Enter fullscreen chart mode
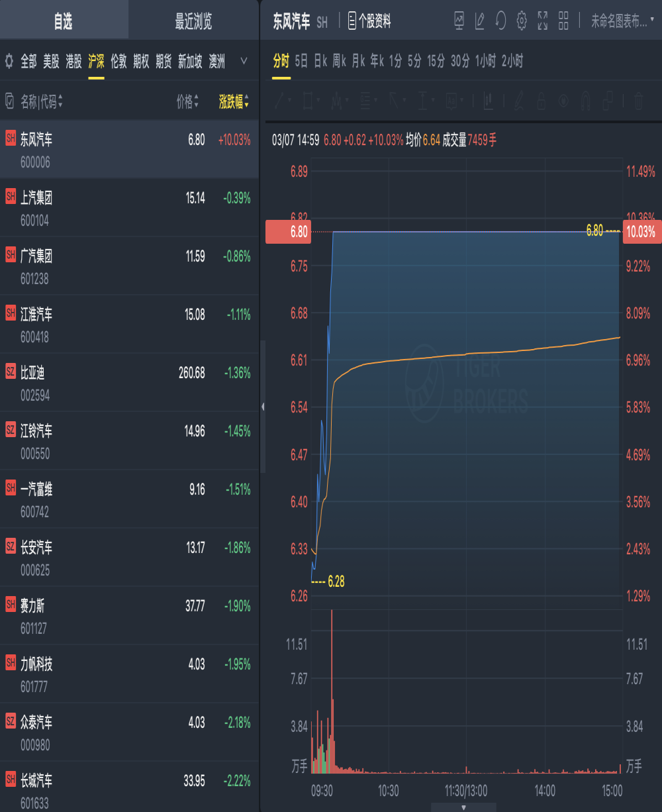Viewport: 662px width, 812px height. [543, 21]
